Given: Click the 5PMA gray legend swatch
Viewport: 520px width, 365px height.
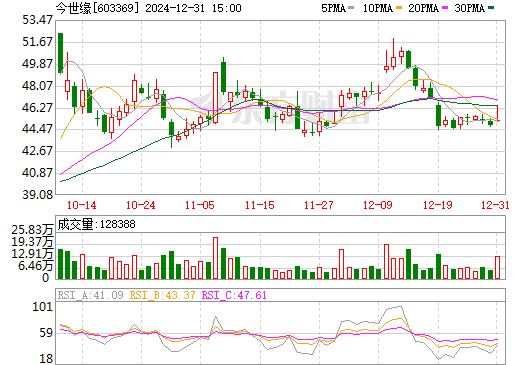Looking at the screenshot, I should click(x=351, y=8).
